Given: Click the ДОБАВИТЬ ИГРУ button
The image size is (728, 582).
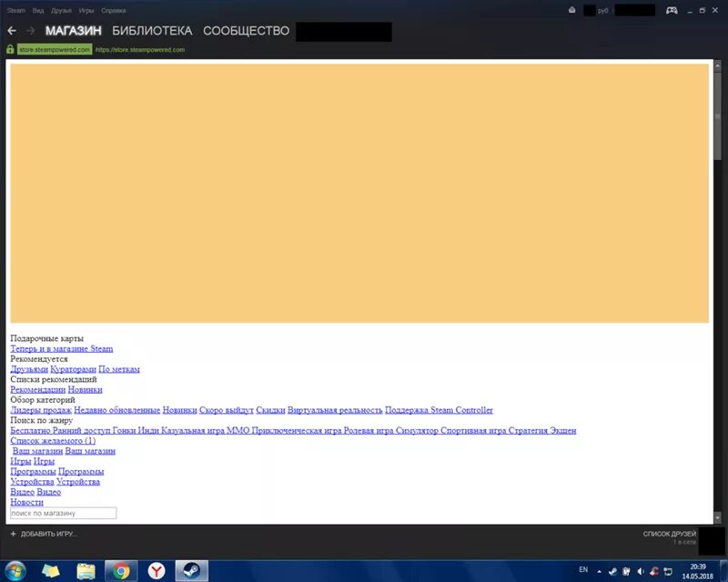Looking at the screenshot, I should click(x=44, y=534).
